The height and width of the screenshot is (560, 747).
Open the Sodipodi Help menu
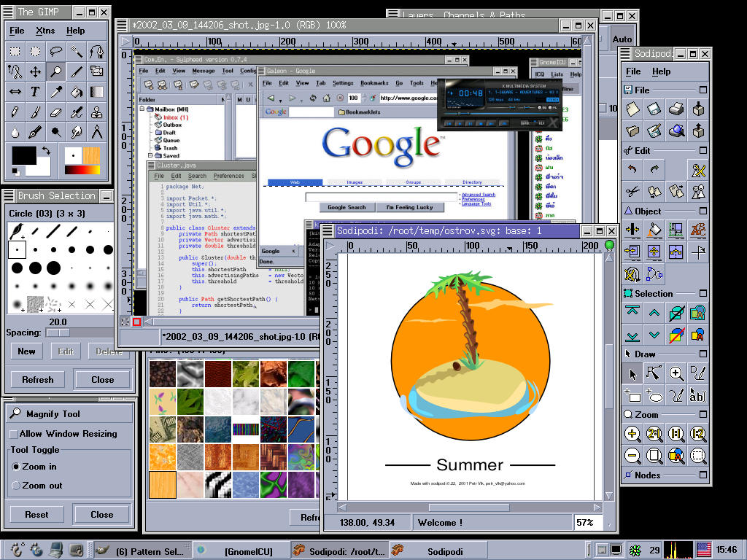click(x=661, y=71)
